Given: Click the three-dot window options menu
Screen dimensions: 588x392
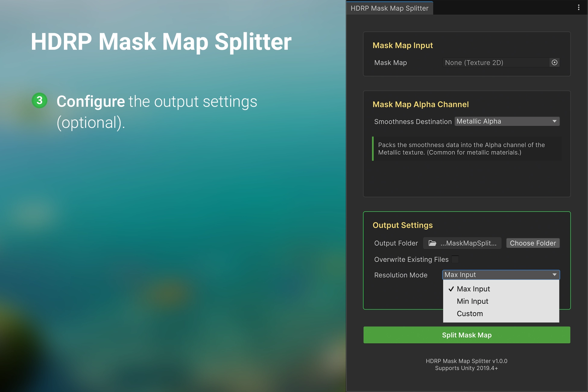Looking at the screenshot, I should point(578,8).
